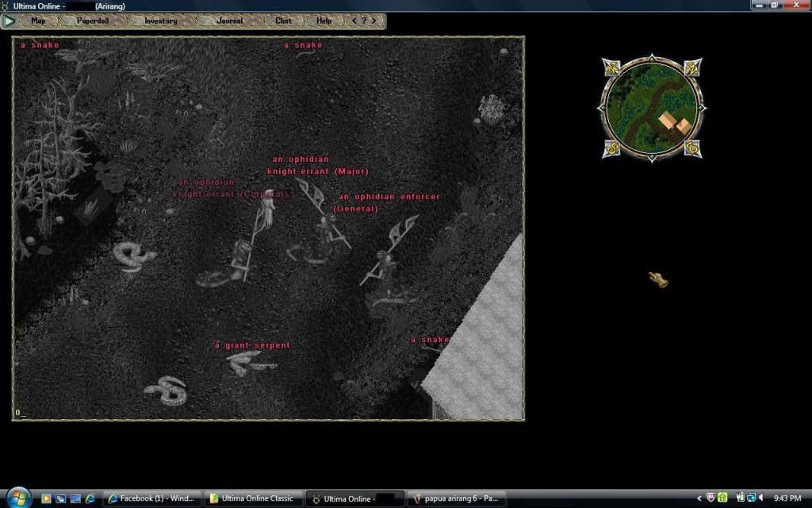
Task: Click the question mark on the menu bar
Action: click(x=364, y=21)
